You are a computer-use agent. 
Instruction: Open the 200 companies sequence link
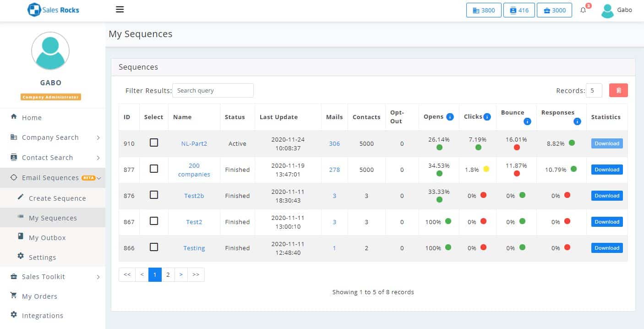coord(194,170)
